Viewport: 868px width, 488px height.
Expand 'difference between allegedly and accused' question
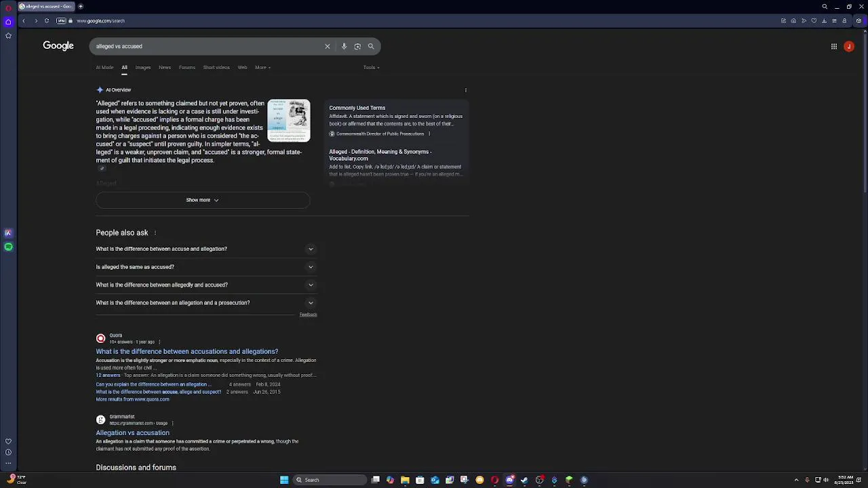[205, 285]
